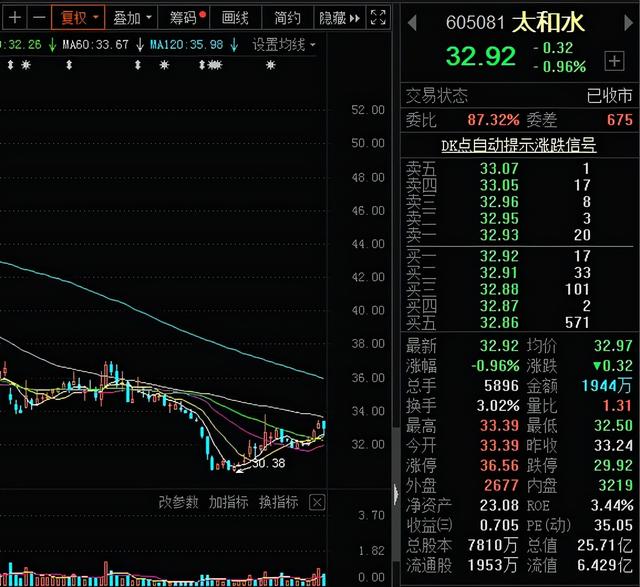Click the zoom out minus button
This screenshot has height=587, width=640.
pyautogui.click(x=39, y=18)
